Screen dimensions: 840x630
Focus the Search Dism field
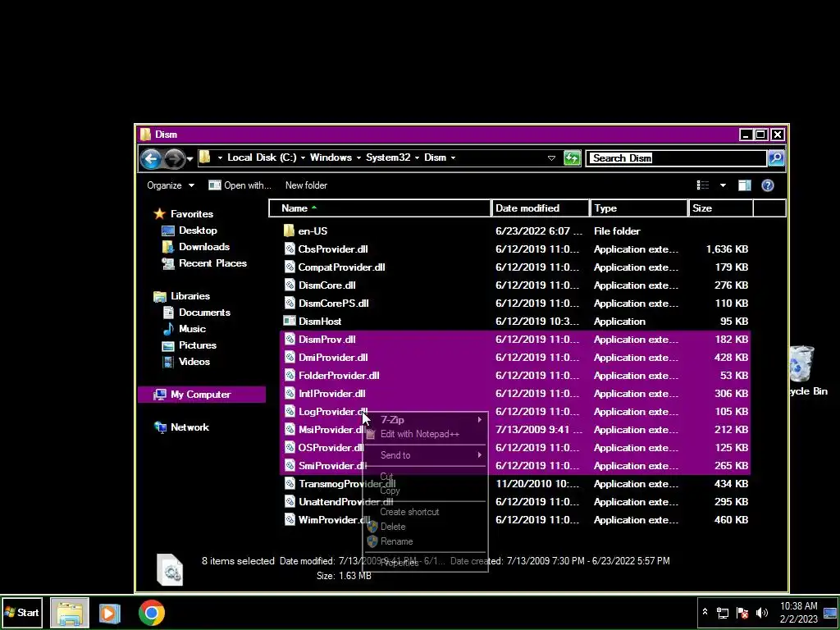click(x=676, y=158)
